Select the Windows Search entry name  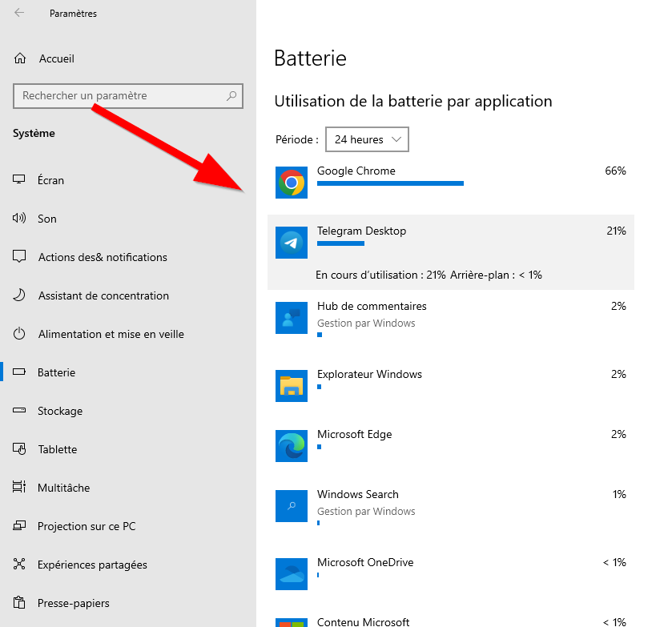click(x=358, y=494)
